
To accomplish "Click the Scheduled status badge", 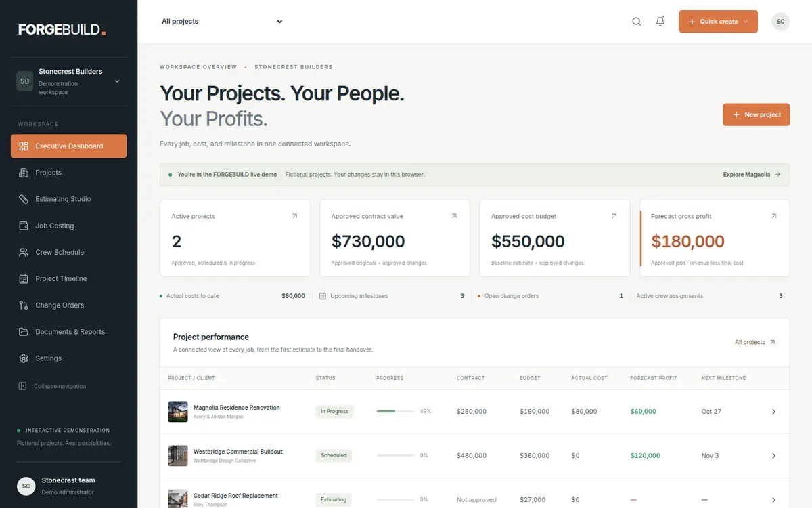I will [x=334, y=456].
